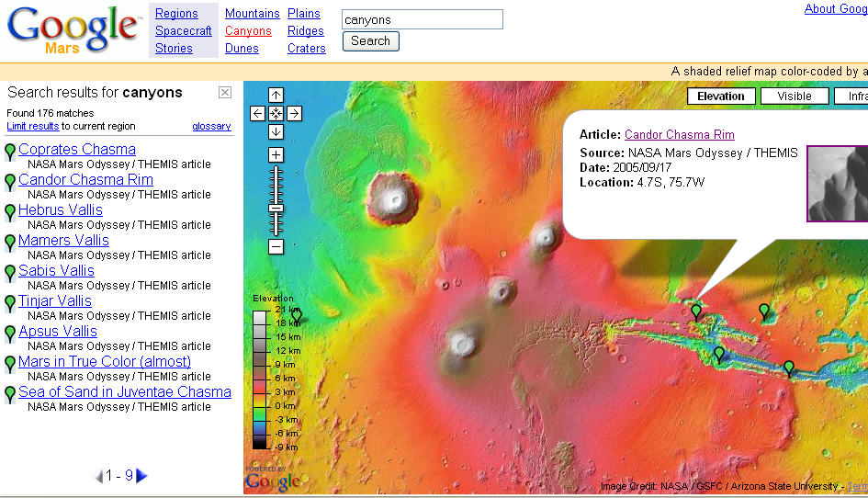Click the search box containing canyons
868x498 pixels.
click(x=423, y=19)
